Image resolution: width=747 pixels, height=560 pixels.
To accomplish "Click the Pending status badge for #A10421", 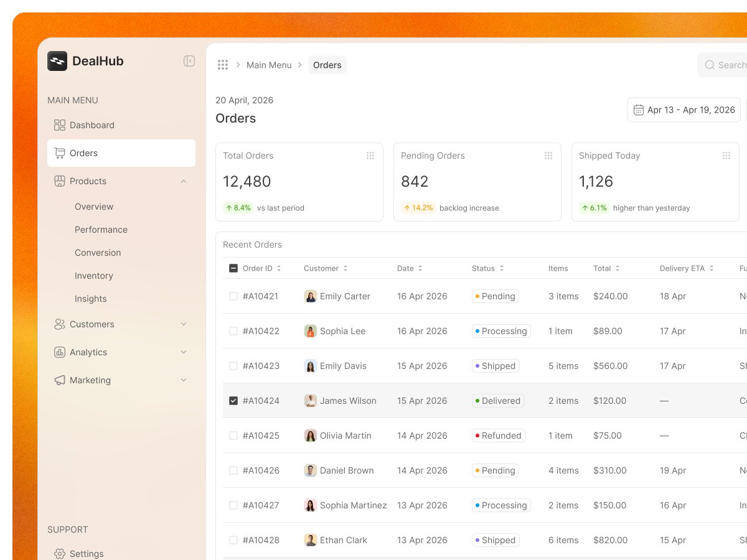I will coord(496,296).
